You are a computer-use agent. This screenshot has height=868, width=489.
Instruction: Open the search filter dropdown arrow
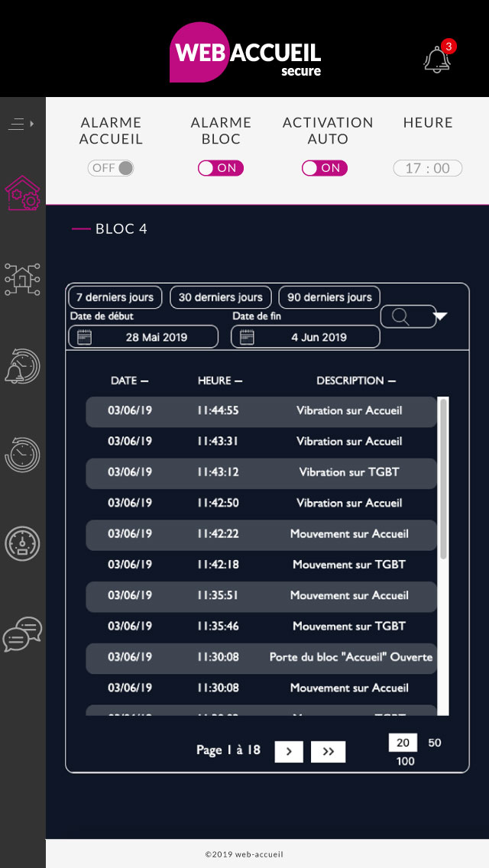pyautogui.click(x=440, y=316)
